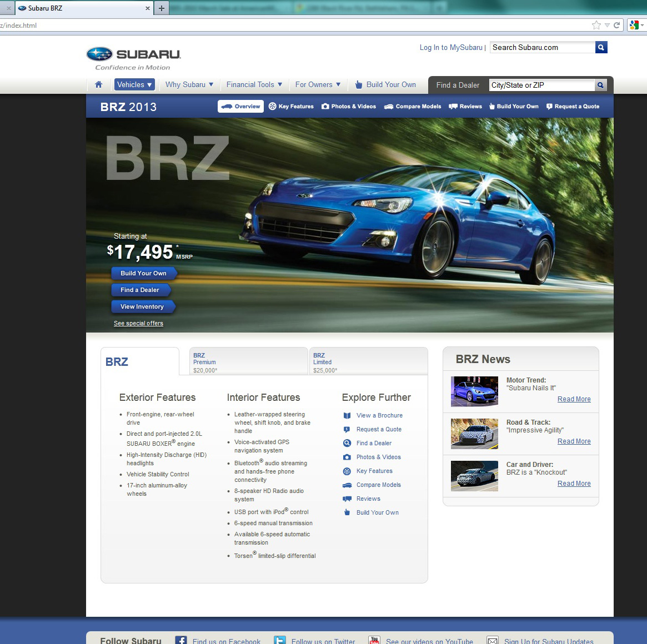Screen dimensions: 647x644
Task: Click the home icon in the navigation bar
Action: (x=98, y=84)
